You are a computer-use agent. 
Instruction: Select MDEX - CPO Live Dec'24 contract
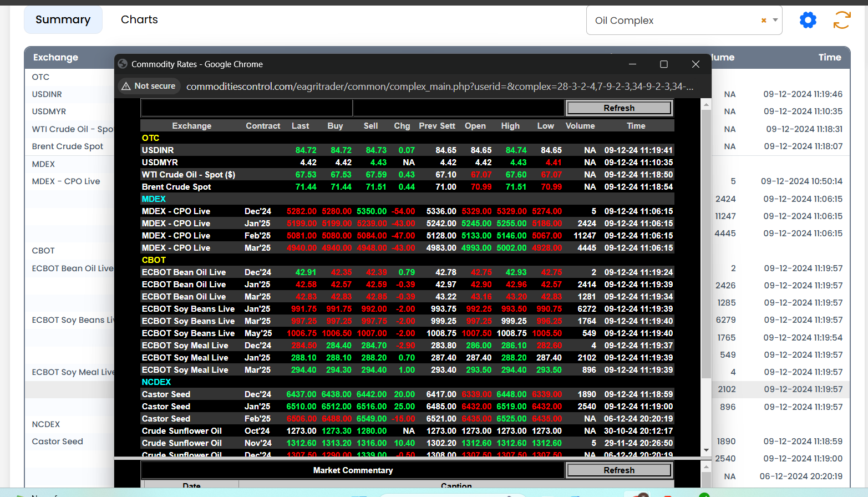tap(407, 211)
